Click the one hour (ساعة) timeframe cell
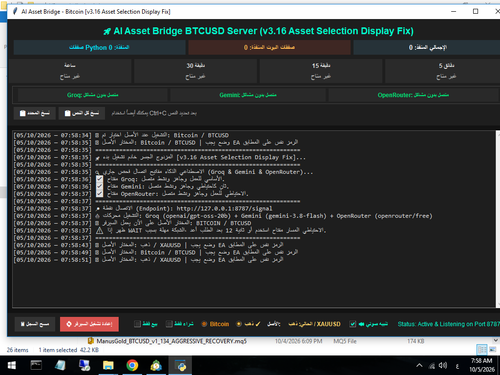The width and height of the screenshot is (500, 375). 70,71
